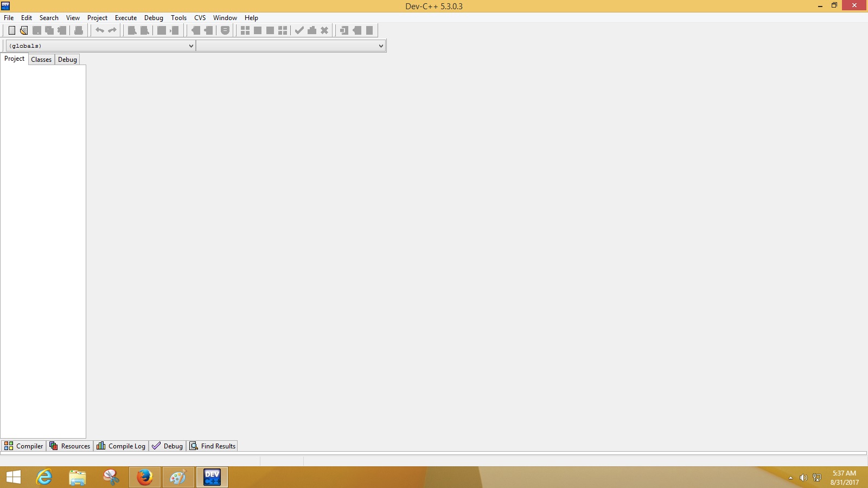Switch to Firefox in the taskbar

145,477
